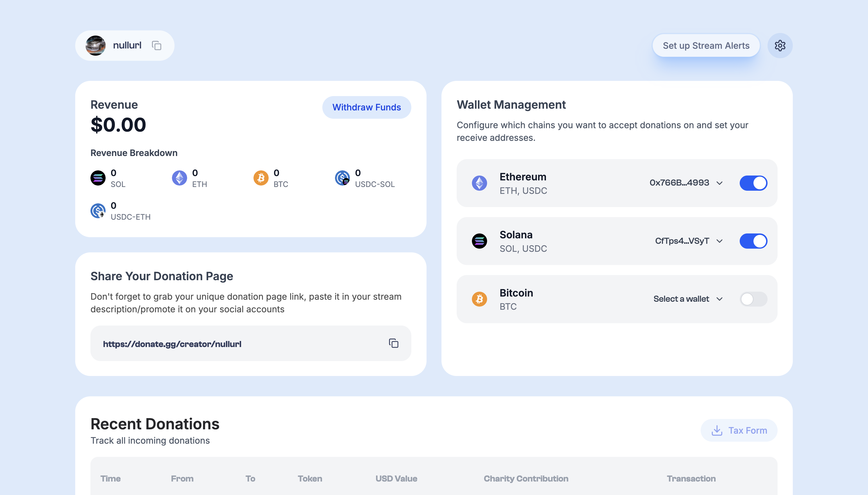Click the USDC-ETH token icon
This screenshot has height=495, width=868.
pyautogui.click(x=98, y=211)
